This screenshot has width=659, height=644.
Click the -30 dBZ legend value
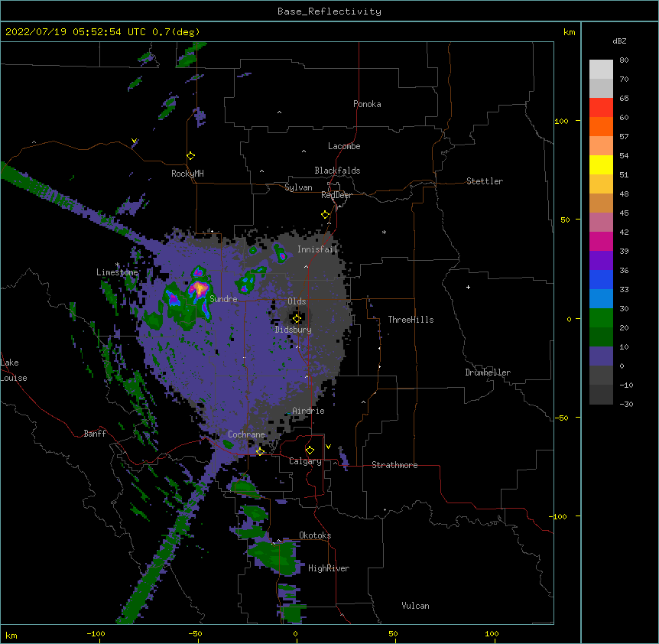[x=626, y=404]
